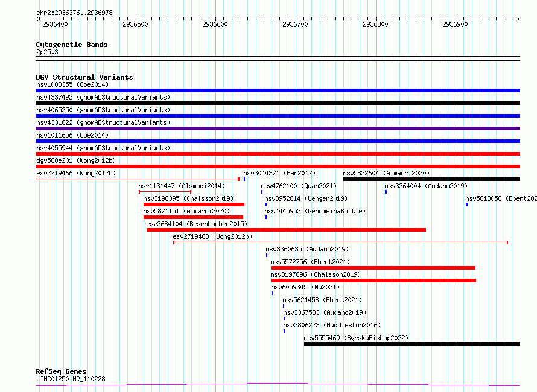This screenshot has height=392, width=537.
Task: Open esv2719468 (Wong2012b) label
Action: click(x=212, y=236)
